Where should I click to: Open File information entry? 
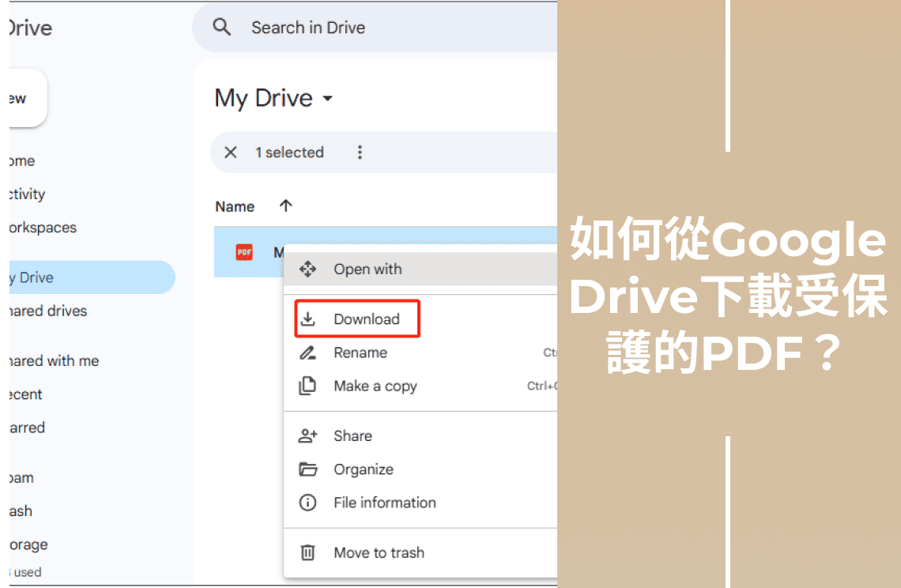pyautogui.click(x=420, y=503)
